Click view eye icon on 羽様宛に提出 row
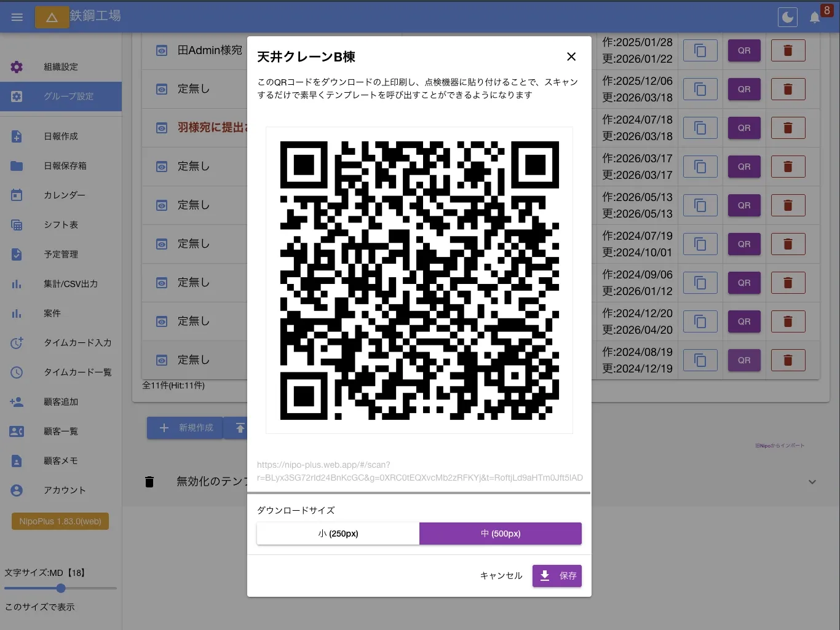The height and width of the screenshot is (630, 840). 162,128
